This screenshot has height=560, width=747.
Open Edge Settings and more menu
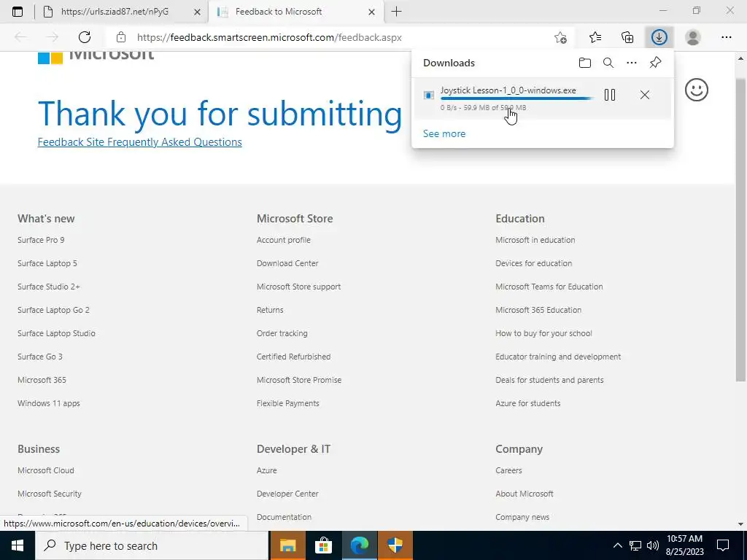(726, 37)
